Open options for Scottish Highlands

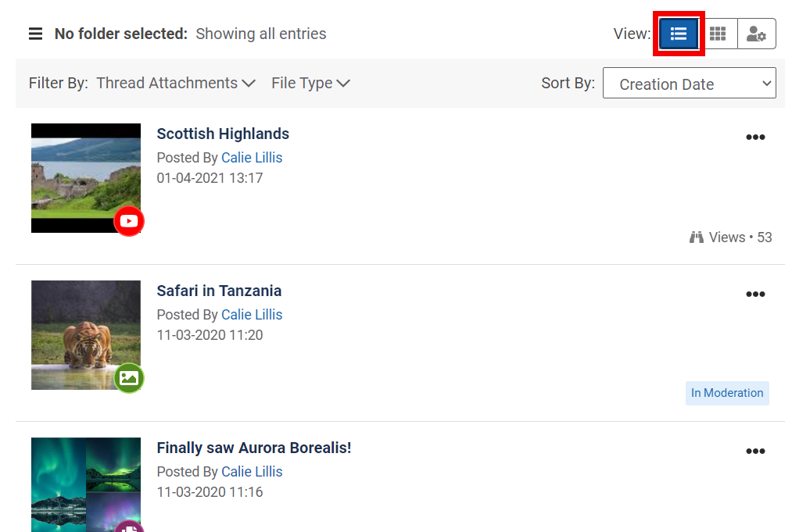[x=755, y=137]
